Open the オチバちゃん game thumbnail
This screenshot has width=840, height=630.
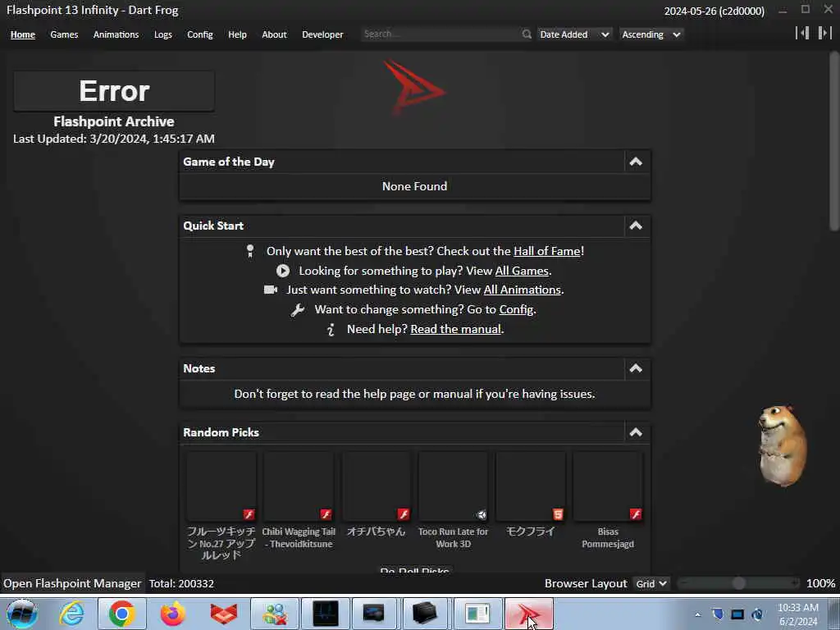[376, 486]
